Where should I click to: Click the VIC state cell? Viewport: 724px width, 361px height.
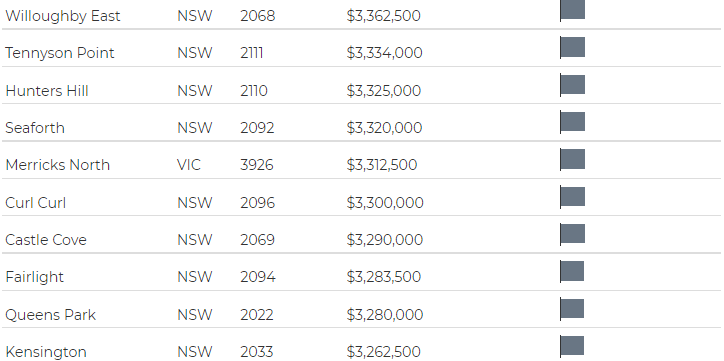(189, 165)
